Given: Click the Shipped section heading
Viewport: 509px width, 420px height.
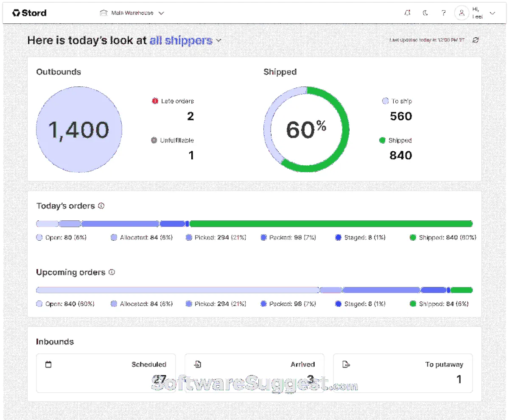Looking at the screenshot, I should 280,72.
